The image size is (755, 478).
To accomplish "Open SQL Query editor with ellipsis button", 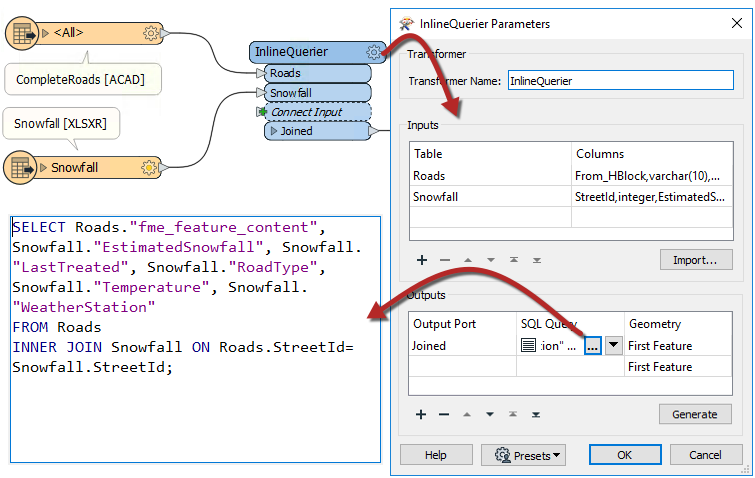I will pos(591,346).
